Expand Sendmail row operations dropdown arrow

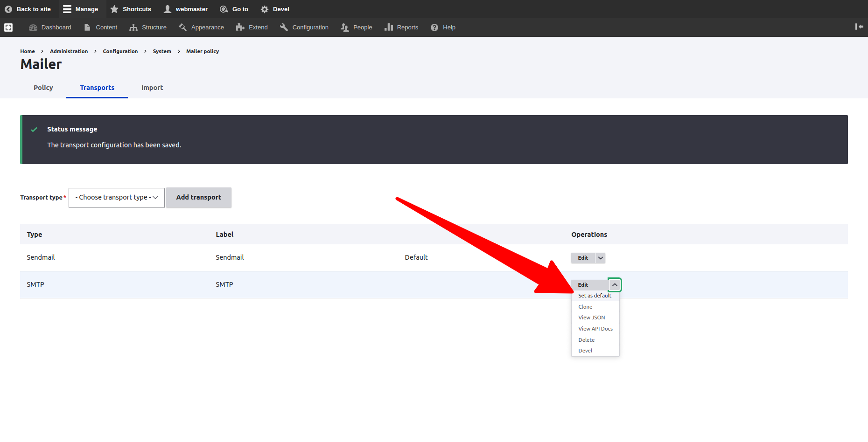601,258
